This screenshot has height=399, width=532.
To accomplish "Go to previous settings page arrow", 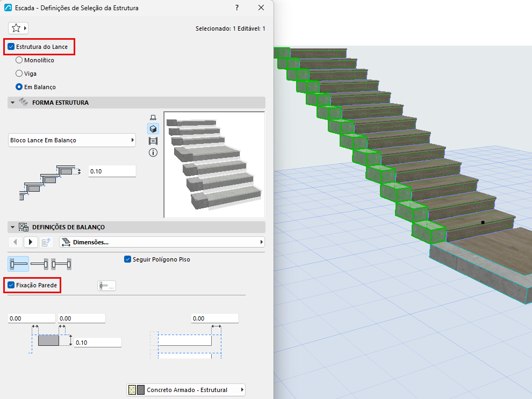I will pyautogui.click(x=15, y=242).
